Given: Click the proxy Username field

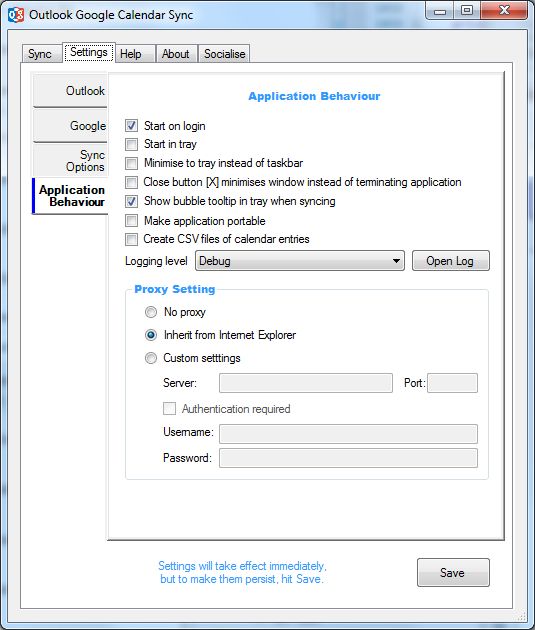Looking at the screenshot, I should pos(348,434).
